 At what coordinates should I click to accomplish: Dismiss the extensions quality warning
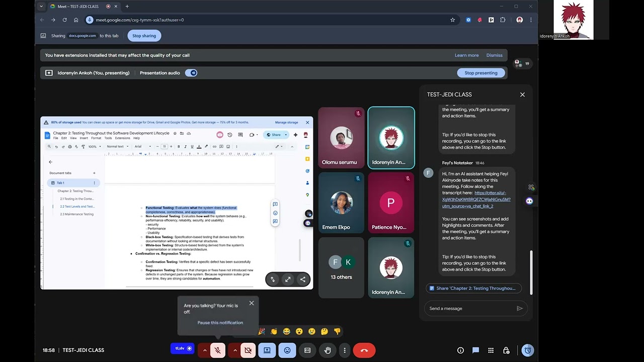(x=495, y=55)
